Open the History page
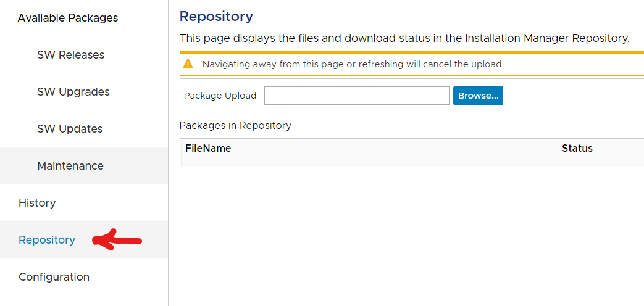 tap(37, 203)
